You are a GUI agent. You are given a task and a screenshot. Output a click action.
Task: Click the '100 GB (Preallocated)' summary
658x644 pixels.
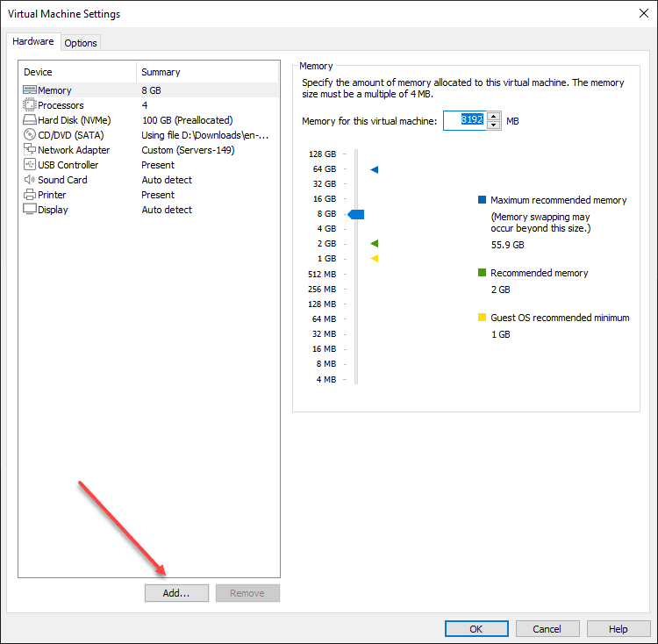pos(187,120)
